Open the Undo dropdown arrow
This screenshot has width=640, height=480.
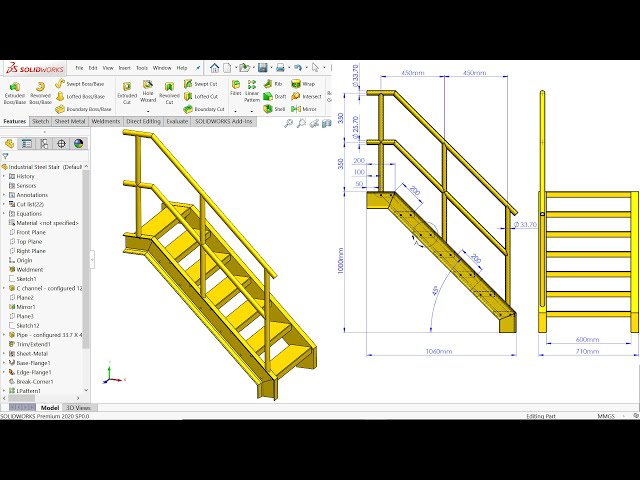tap(307, 67)
